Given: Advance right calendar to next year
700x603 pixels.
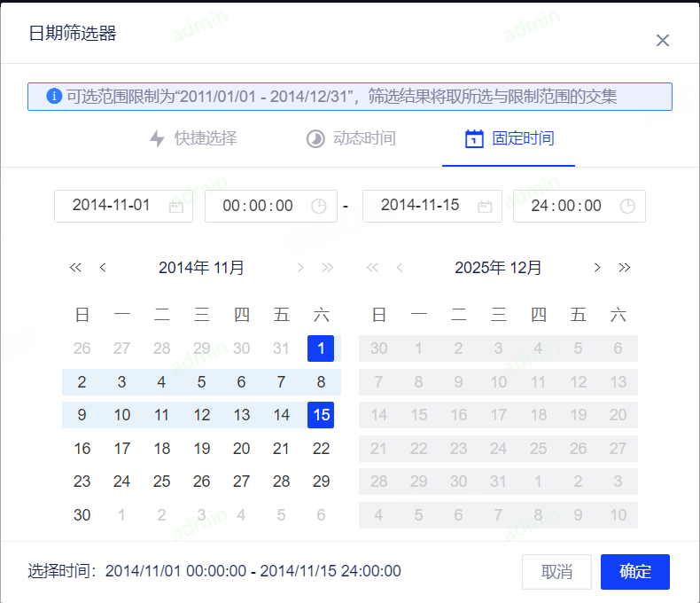Looking at the screenshot, I should pos(625,267).
